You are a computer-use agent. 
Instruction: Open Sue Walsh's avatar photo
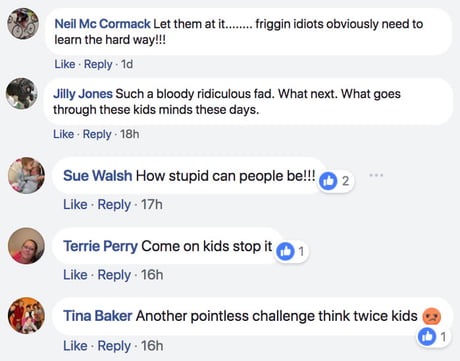[26, 176]
